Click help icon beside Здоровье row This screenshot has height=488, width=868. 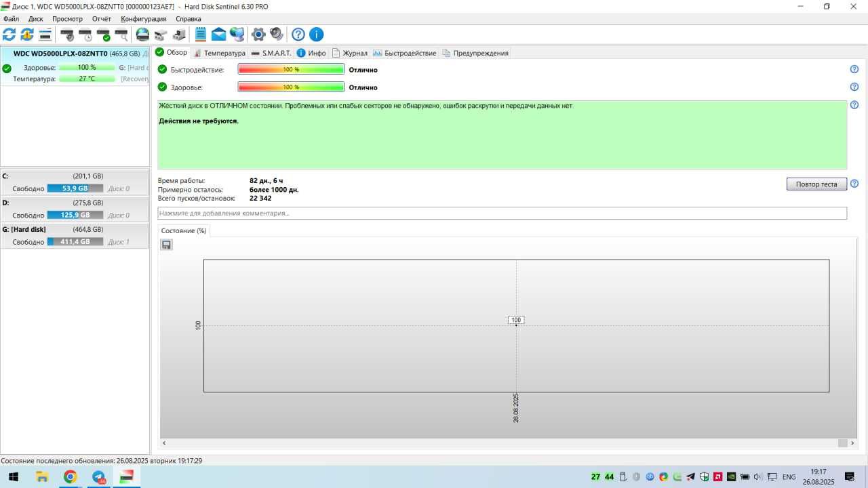pyautogui.click(x=854, y=87)
